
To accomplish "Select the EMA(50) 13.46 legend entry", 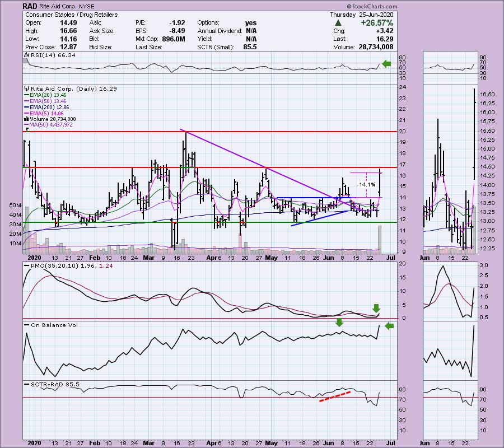I will tap(45, 101).
